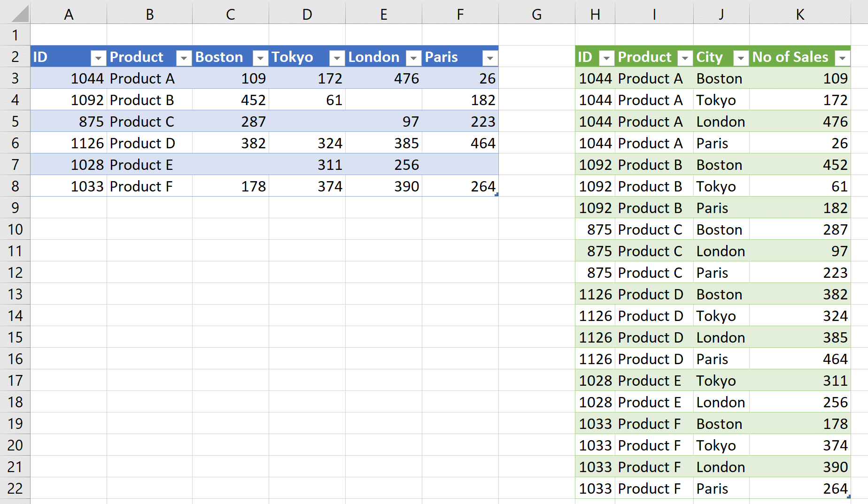Open the City filter in the green table
868x504 pixels.
coord(741,57)
